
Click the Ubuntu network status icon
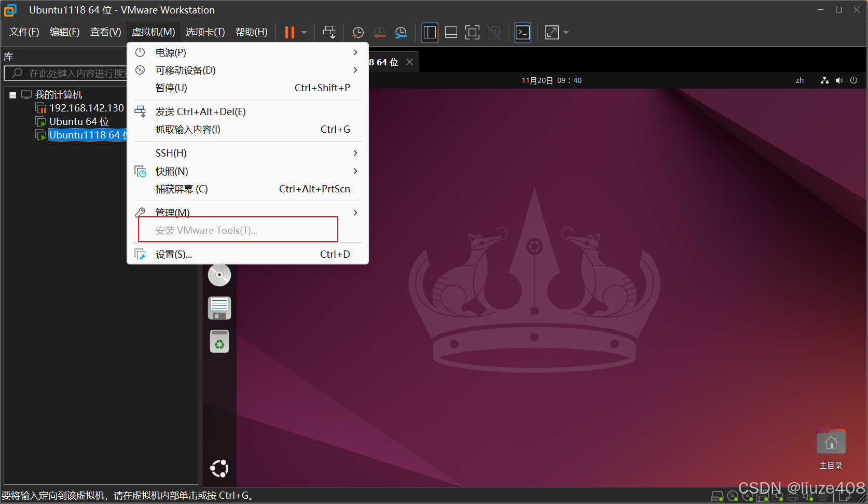click(x=824, y=80)
